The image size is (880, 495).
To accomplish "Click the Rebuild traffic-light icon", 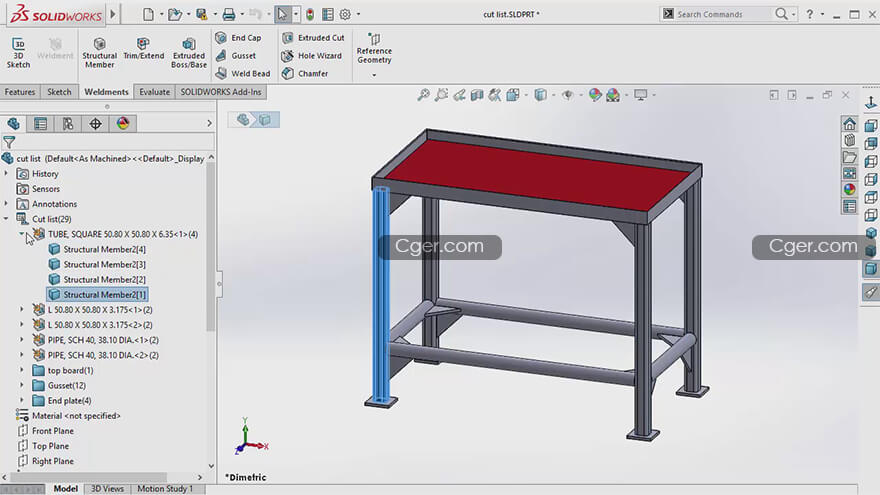I will point(310,14).
